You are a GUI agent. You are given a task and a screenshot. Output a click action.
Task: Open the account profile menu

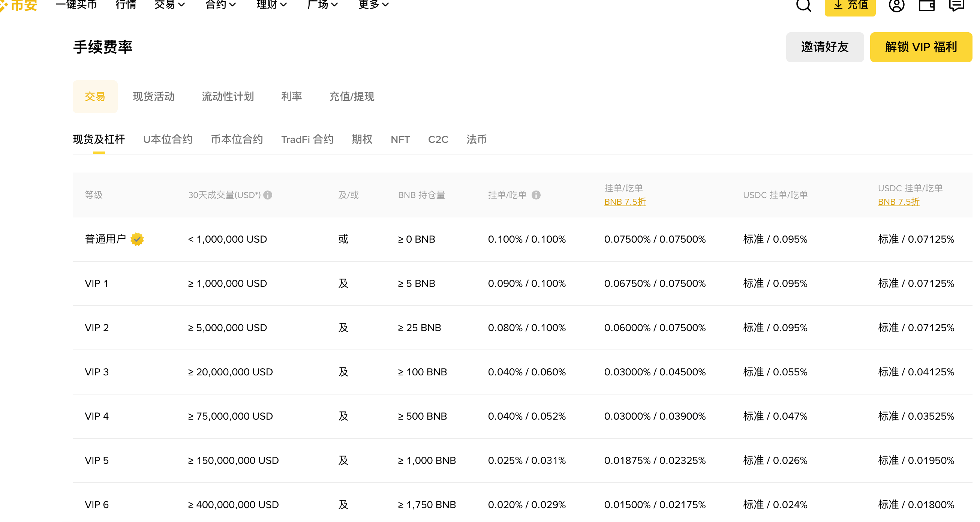[896, 6]
